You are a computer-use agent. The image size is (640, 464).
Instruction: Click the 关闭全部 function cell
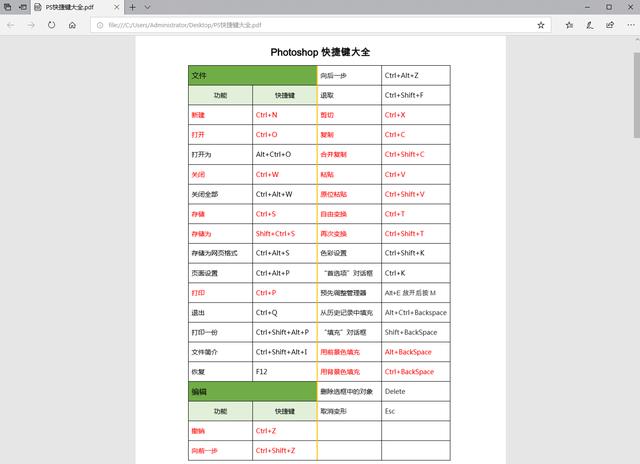[x=220, y=194]
